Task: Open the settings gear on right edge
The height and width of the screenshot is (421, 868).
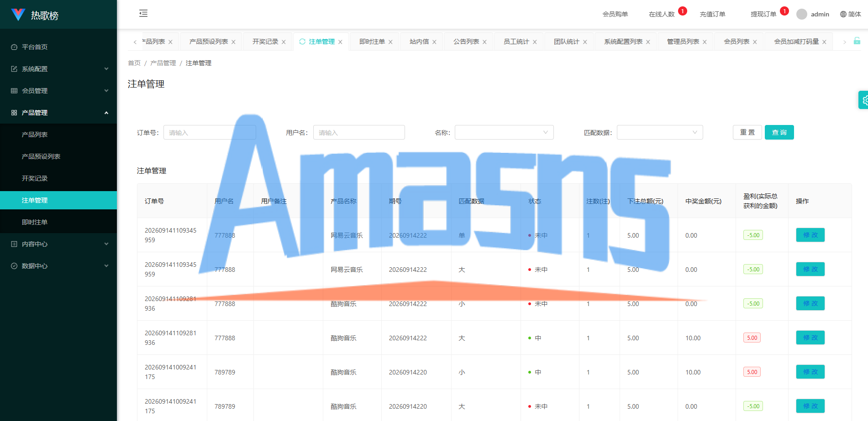Action: (x=864, y=100)
